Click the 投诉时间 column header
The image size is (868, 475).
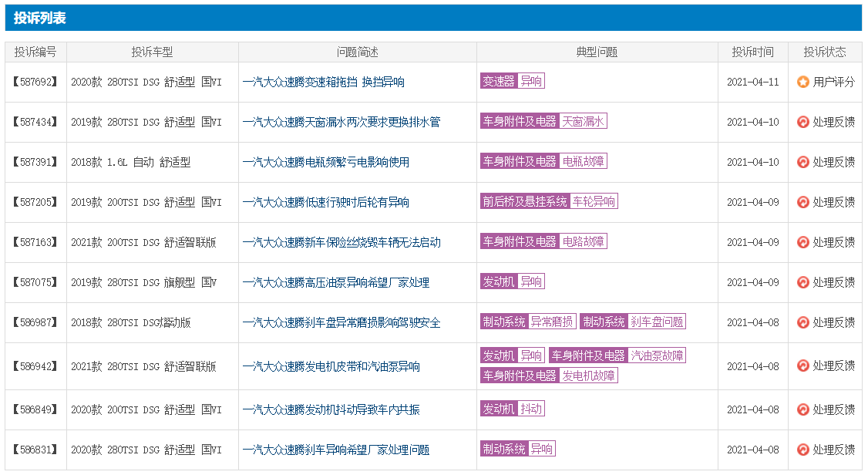[x=753, y=52]
